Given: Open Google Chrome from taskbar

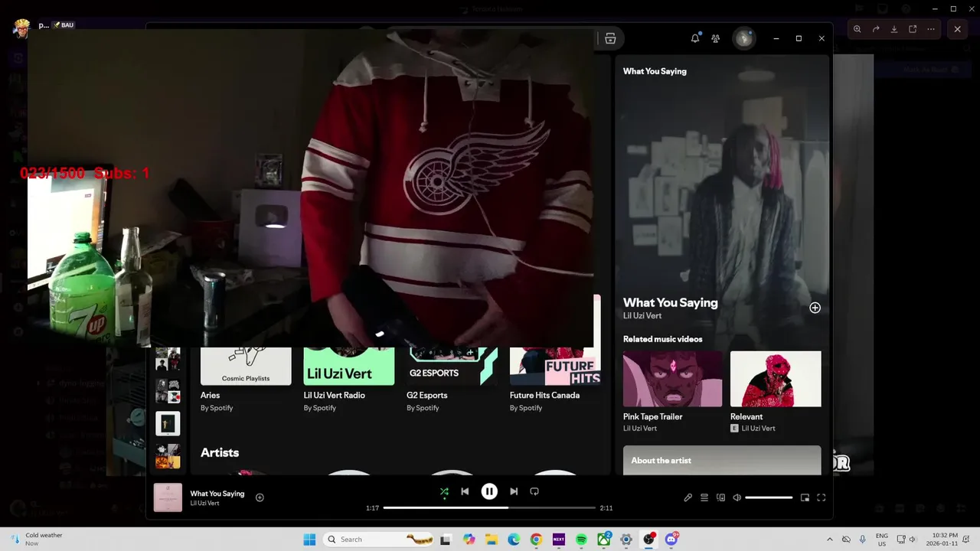Looking at the screenshot, I should pos(536,540).
